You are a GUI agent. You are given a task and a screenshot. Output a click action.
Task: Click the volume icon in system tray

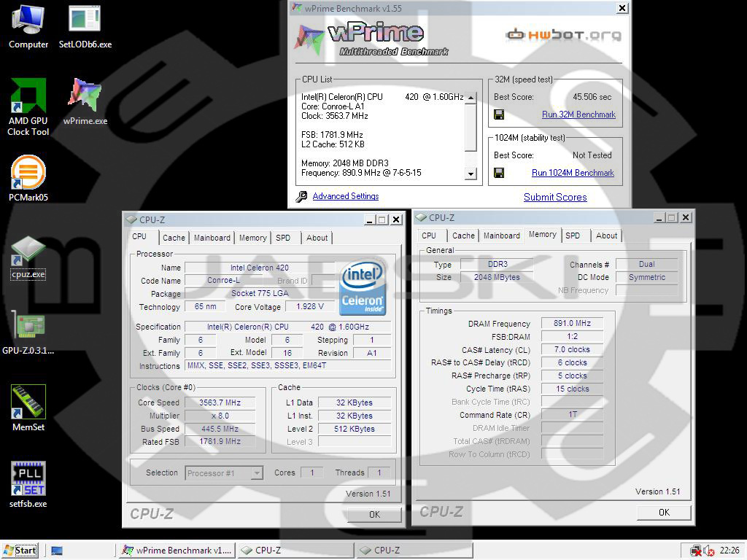point(708,551)
